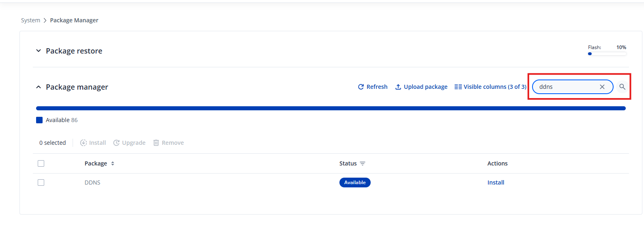
Task: Clear the ddns search text
Action: pyautogui.click(x=602, y=87)
